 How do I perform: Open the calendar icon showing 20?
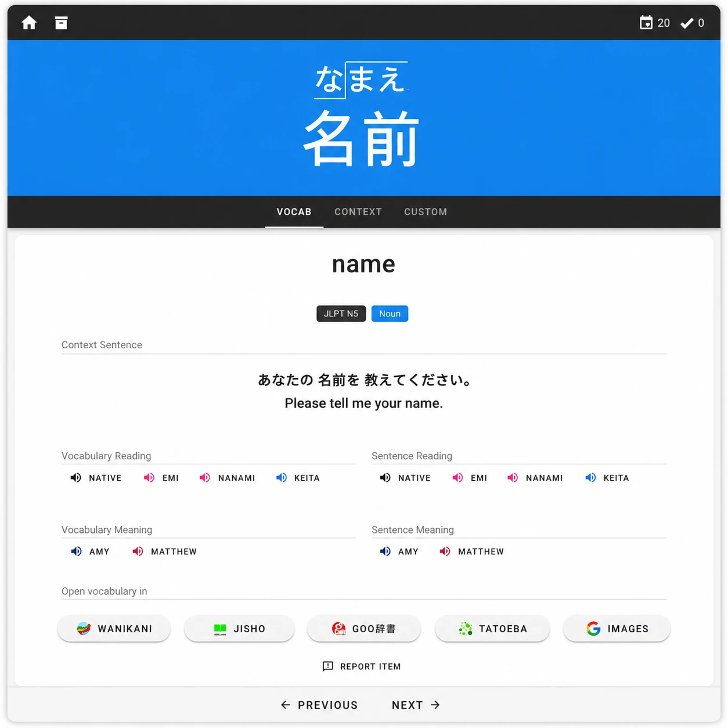click(x=646, y=23)
